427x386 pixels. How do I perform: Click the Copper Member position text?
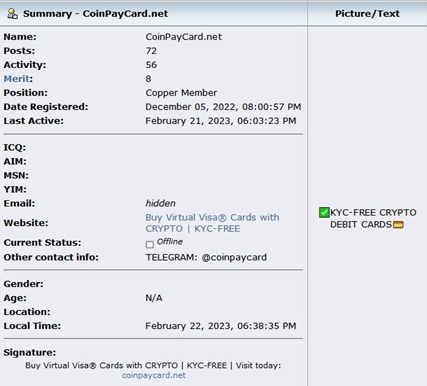coord(181,93)
